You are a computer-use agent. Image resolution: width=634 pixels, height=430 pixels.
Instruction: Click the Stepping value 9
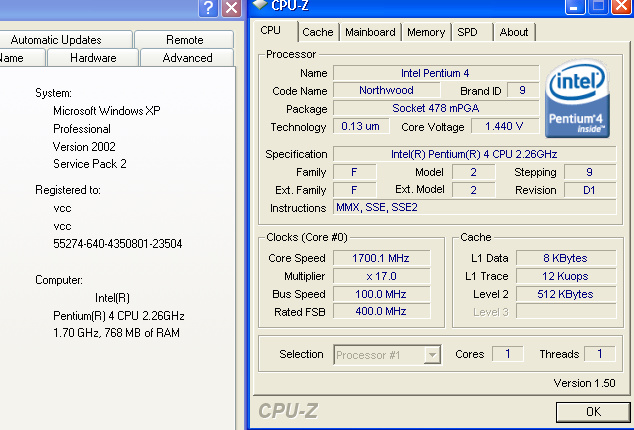point(590,172)
